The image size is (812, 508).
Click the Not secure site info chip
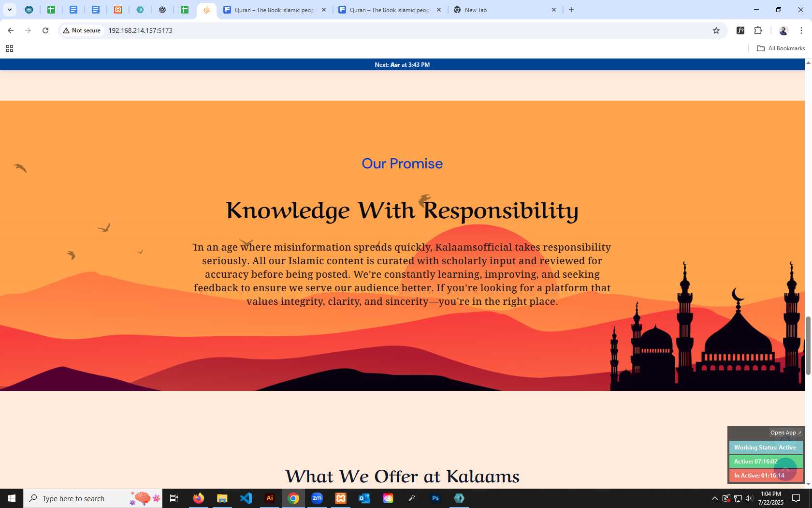(x=82, y=30)
